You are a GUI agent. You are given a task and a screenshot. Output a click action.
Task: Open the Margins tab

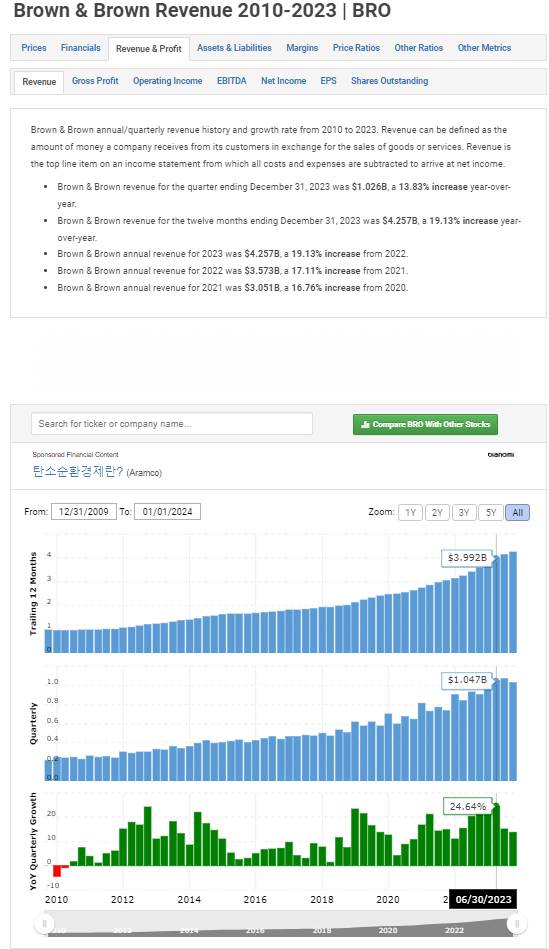pyautogui.click(x=302, y=48)
